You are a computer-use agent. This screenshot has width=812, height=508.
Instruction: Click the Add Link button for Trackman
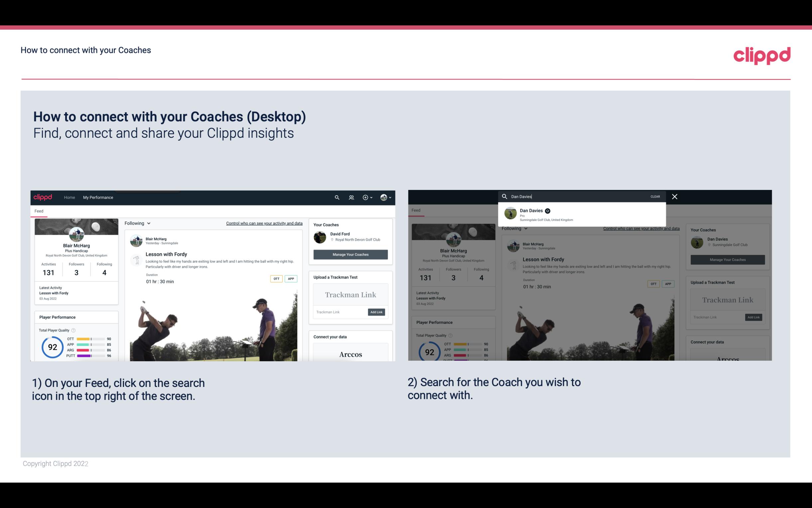[x=377, y=312]
